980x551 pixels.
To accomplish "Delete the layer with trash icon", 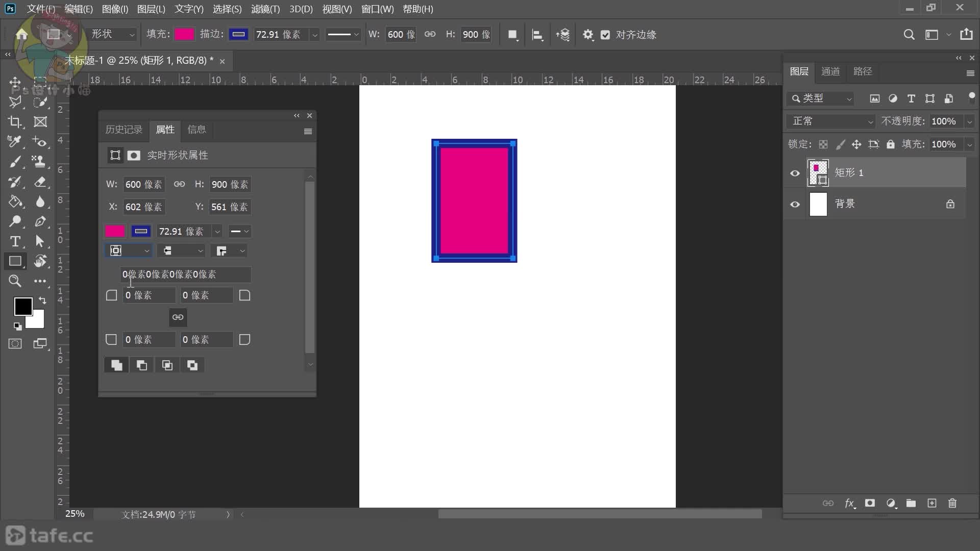I will [952, 504].
